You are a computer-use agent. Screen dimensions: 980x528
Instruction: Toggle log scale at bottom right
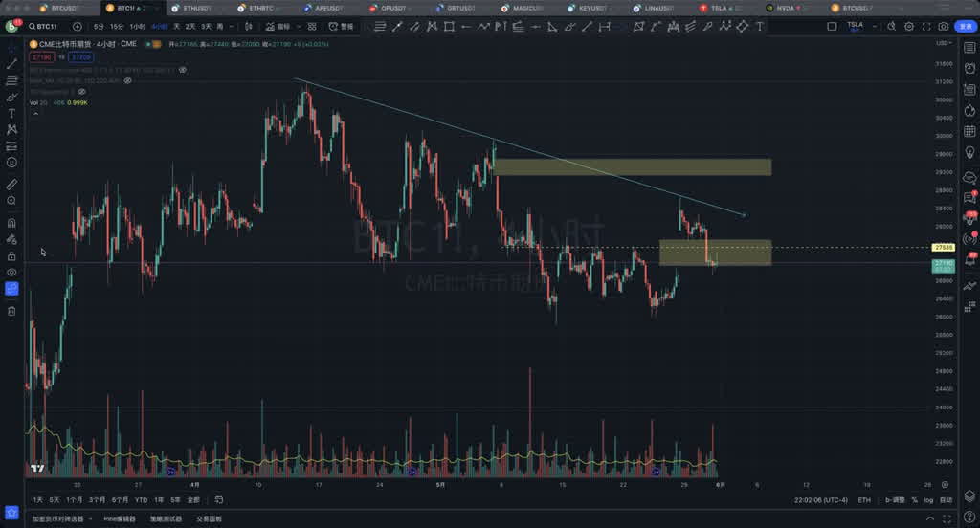(928, 500)
